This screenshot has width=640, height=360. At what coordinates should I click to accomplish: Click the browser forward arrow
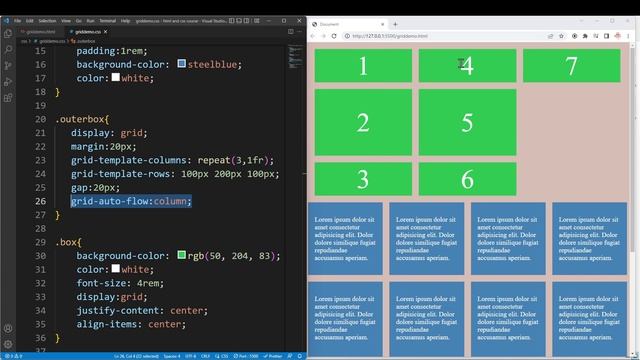pyautogui.click(x=323, y=36)
